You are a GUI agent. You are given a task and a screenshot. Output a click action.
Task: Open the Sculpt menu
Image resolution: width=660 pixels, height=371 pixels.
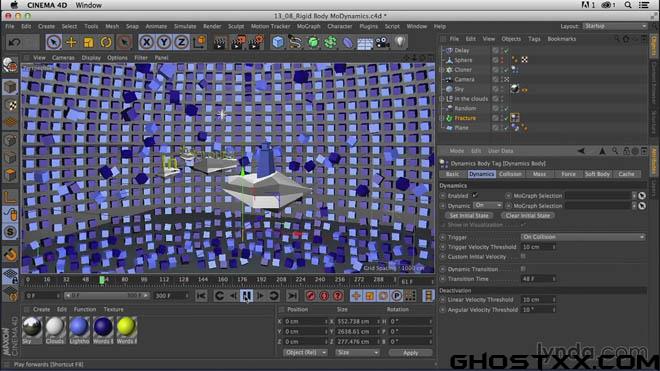236,26
